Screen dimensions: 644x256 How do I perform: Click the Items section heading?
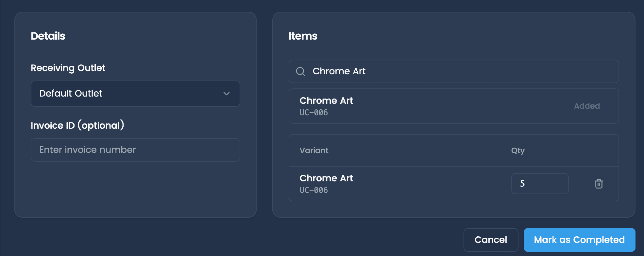tap(303, 36)
